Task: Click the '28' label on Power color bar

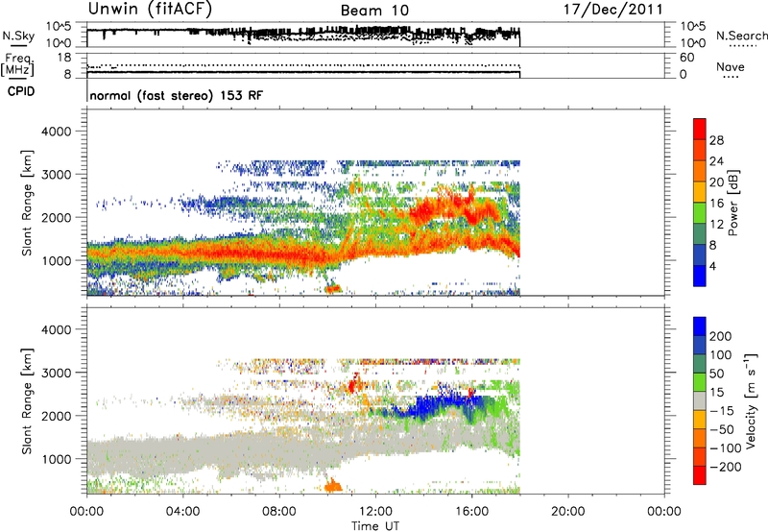Action: tap(716, 140)
